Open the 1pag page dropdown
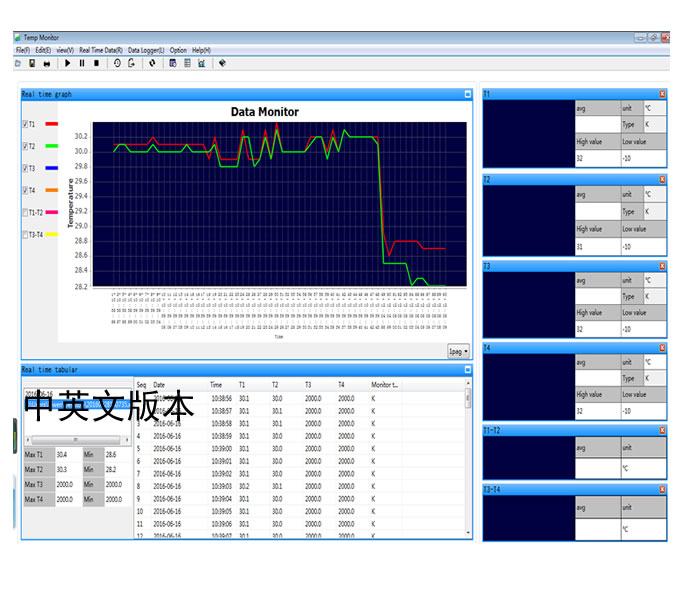 pyautogui.click(x=458, y=351)
